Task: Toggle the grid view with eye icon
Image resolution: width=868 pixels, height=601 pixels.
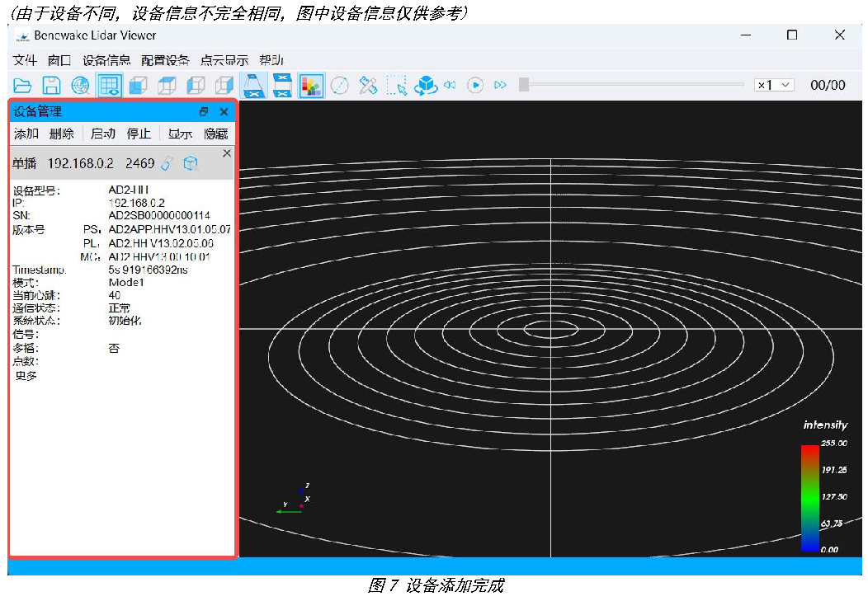Action: [109, 86]
